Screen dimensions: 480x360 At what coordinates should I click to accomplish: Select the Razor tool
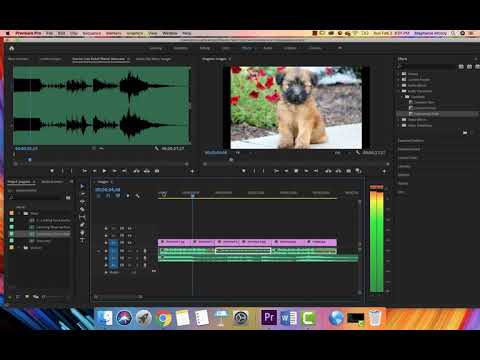(x=82, y=209)
